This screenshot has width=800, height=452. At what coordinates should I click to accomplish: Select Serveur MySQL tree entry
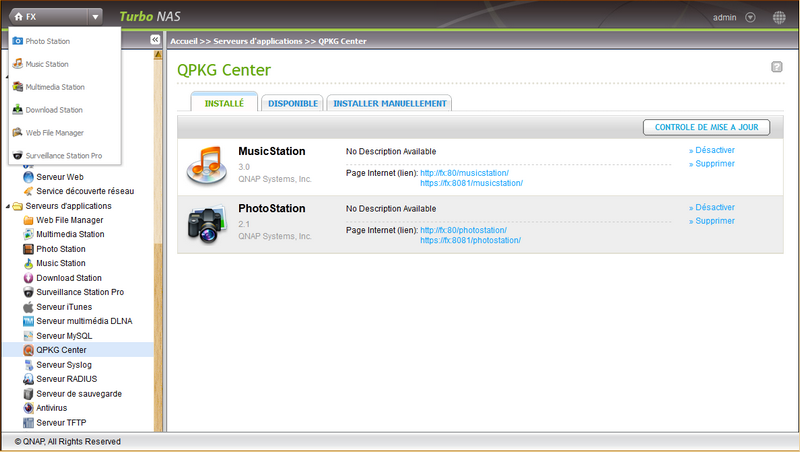(x=64, y=336)
